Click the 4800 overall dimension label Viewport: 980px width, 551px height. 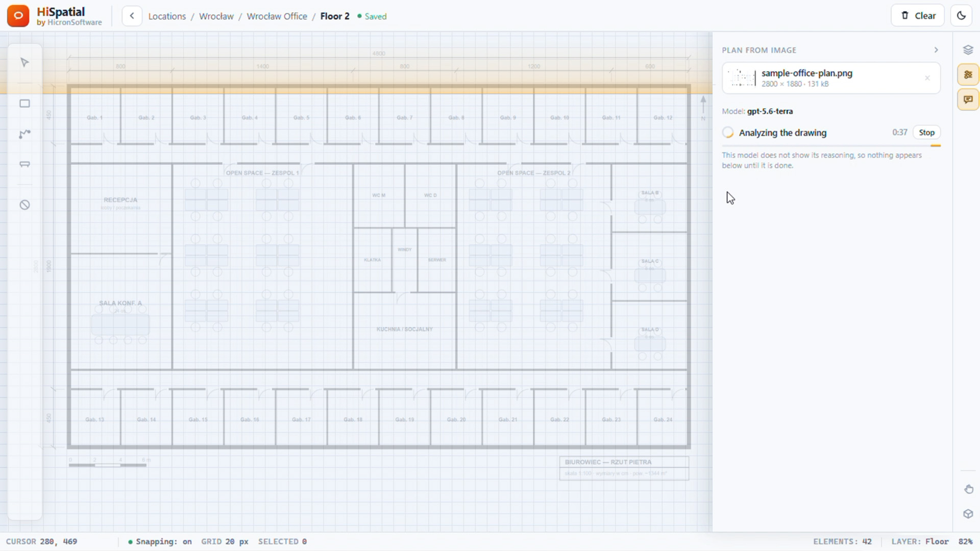tap(379, 54)
